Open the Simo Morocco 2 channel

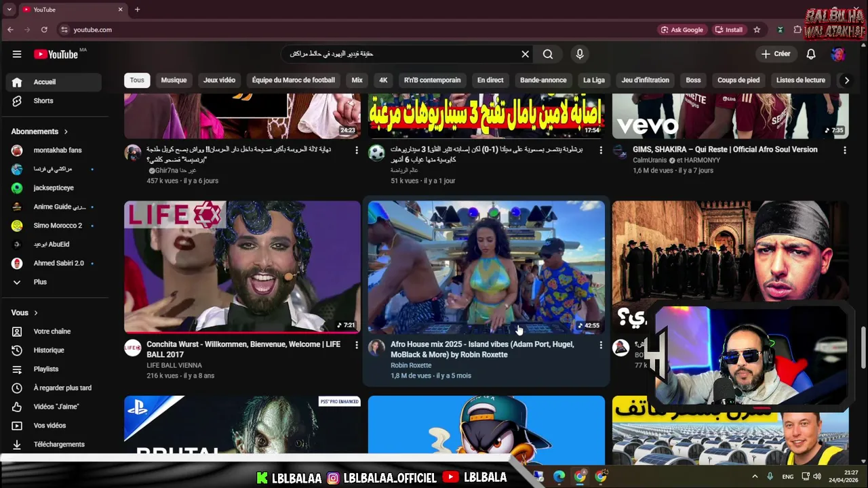(x=54, y=226)
